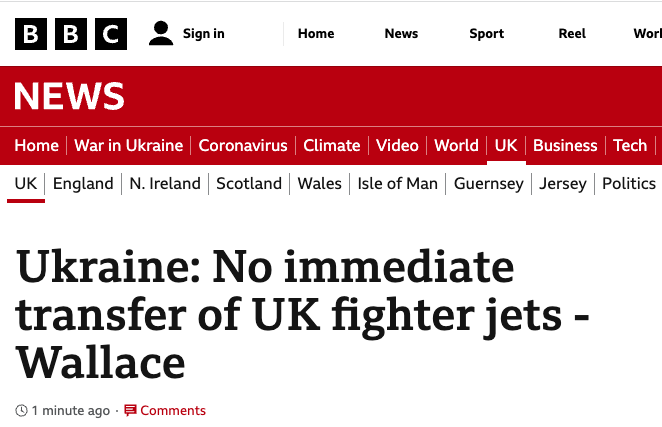Image resolution: width=662 pixels, height=427 pixels.
Task: Go to the Business section
Action: click(x=565, y=145)
